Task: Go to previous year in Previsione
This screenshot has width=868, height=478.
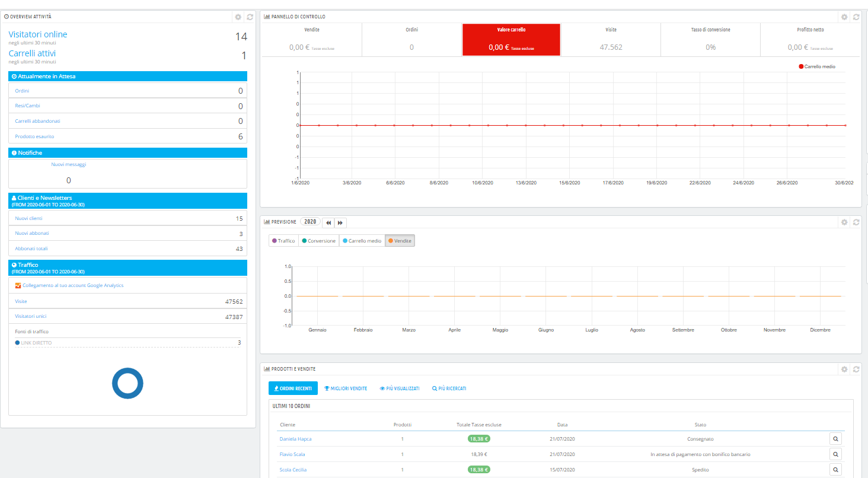Action: 328,223
